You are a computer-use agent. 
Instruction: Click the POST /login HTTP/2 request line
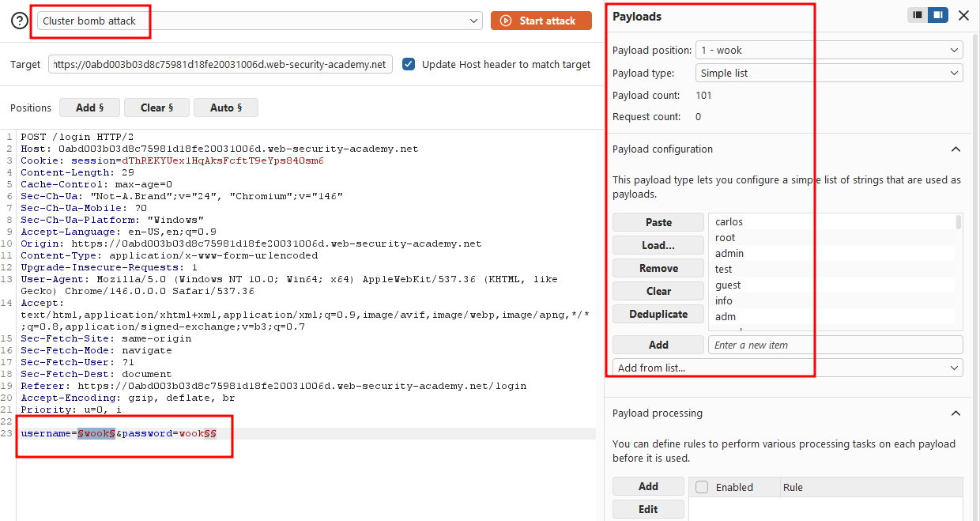pos(77,137)
